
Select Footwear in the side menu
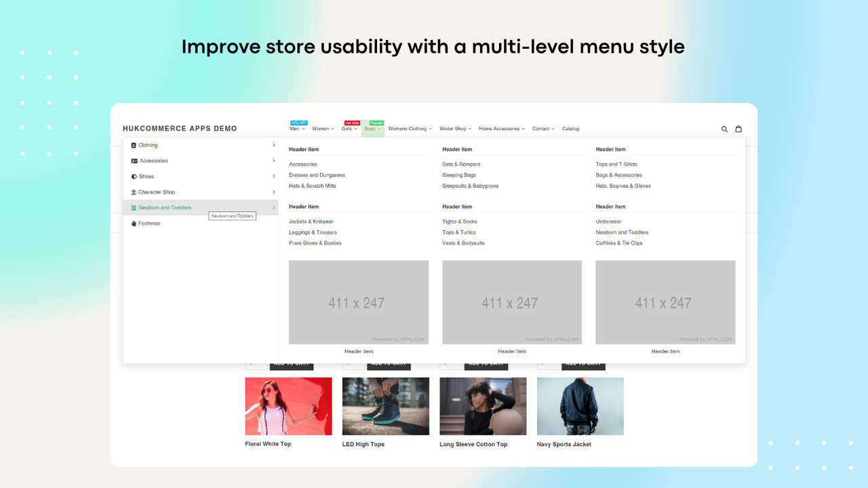click(201, 223)
